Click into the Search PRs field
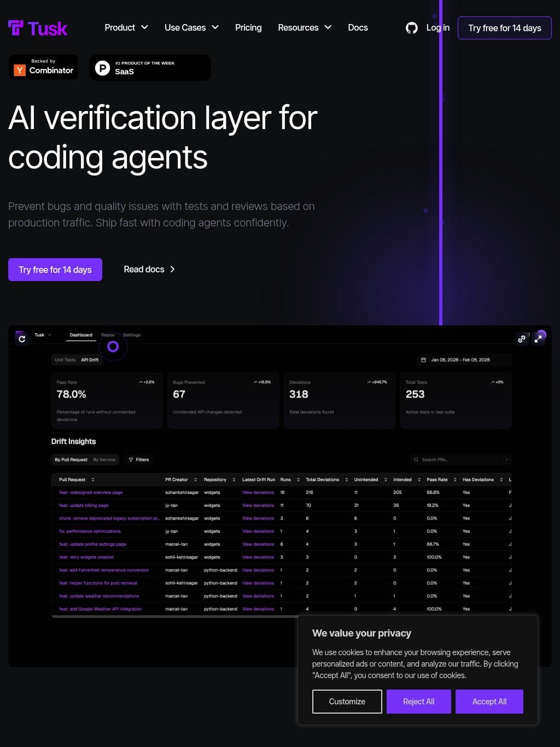 click(x=460, y=460)
